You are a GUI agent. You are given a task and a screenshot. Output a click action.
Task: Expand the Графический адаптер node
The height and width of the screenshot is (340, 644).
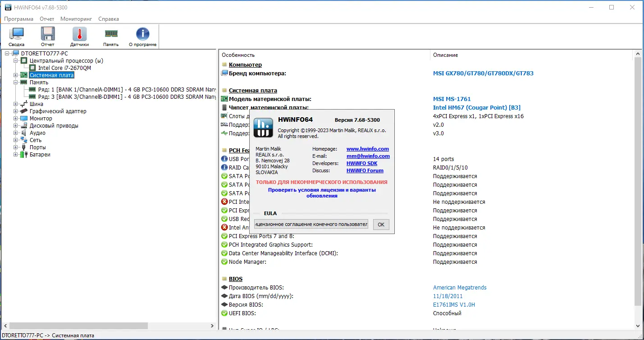pos(16,111)
